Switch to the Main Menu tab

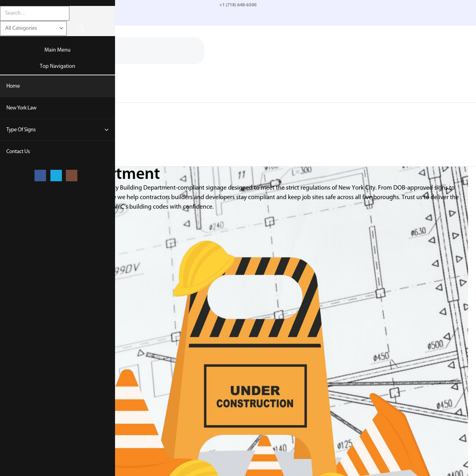pos(58,50)
